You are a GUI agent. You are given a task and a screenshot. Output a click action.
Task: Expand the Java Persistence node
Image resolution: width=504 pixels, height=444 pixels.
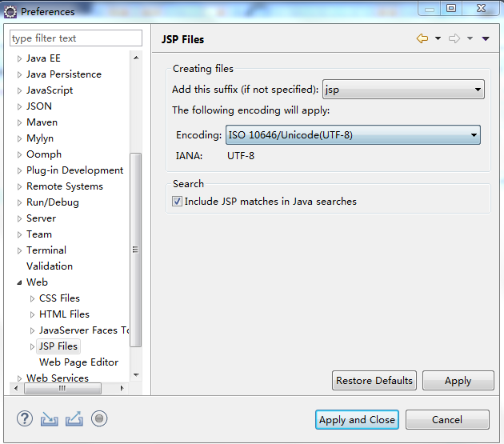[x=19, y=75]
